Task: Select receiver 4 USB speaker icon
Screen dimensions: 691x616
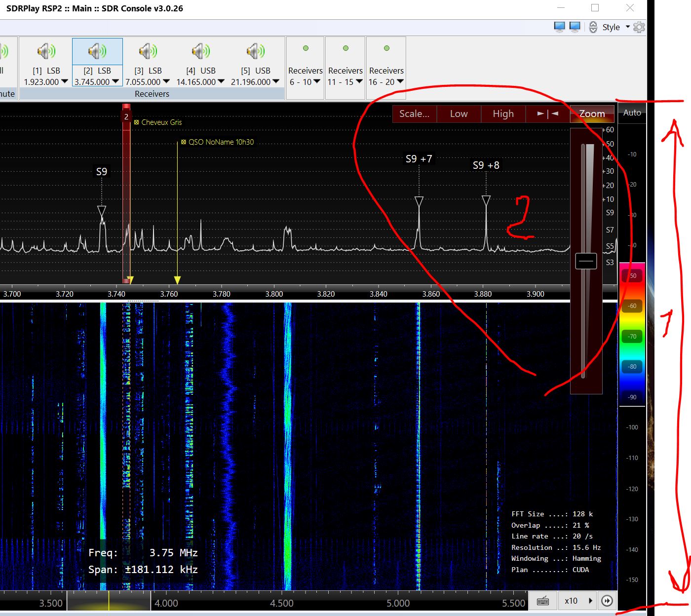Action: coord(201,51)
